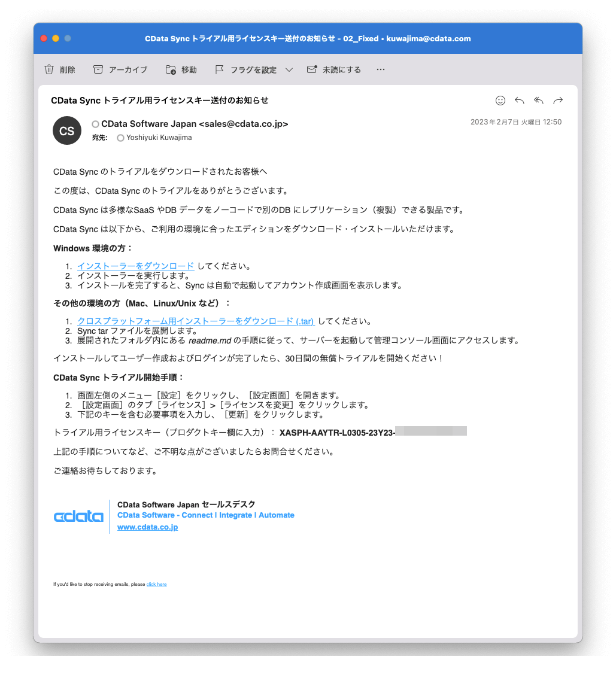Screen dimensions: 616x687
Task: Click the cdata logo image
Action: (x=78, y=516)
